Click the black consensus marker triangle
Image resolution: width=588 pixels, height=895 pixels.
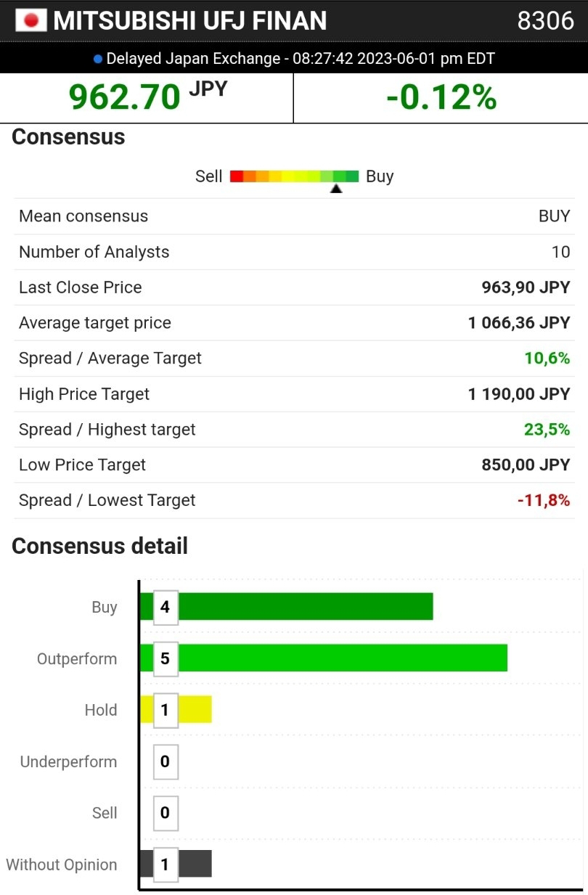pos(336,189)
